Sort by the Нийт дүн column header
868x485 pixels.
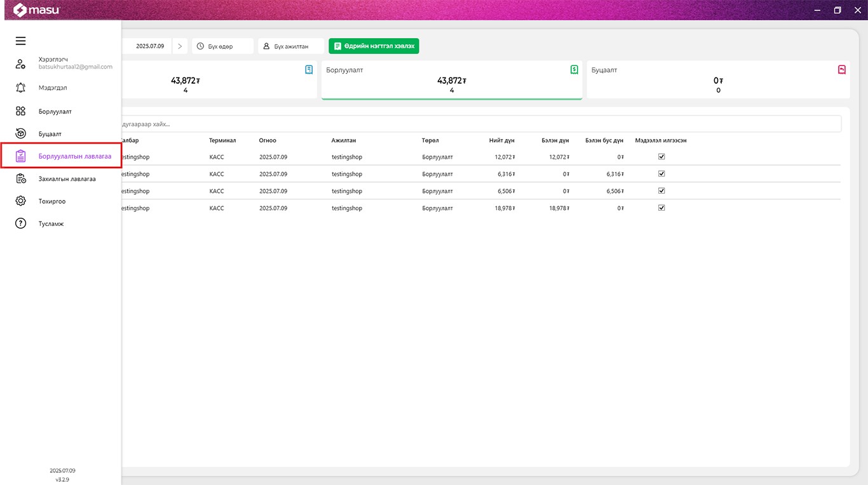pos(501,140)
